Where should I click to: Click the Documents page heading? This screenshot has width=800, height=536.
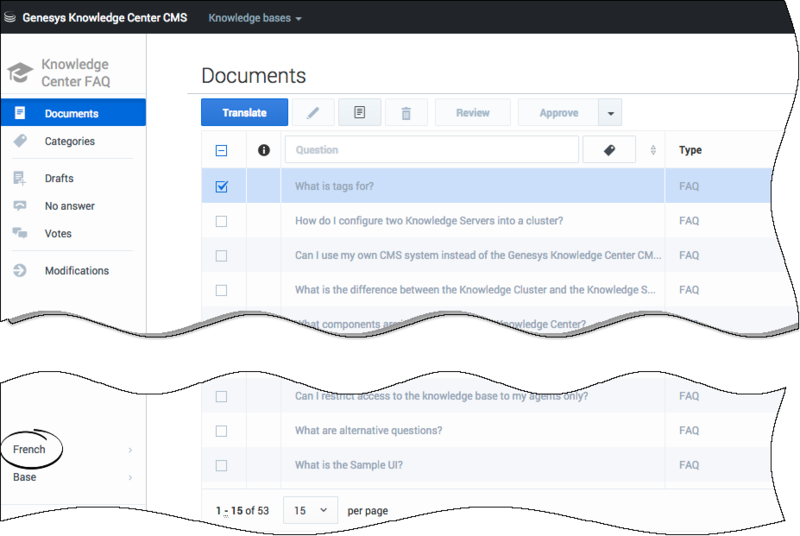pos(254,75)
